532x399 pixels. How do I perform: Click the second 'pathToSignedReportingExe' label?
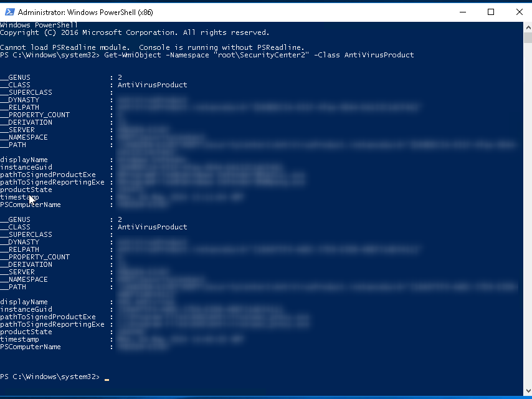point(52,324)
